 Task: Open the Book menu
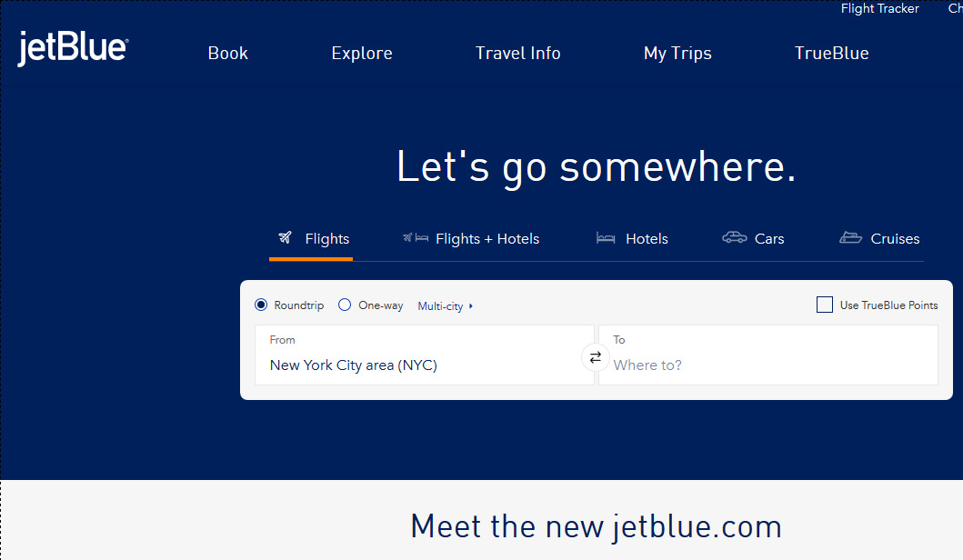(x=227, y=53)
